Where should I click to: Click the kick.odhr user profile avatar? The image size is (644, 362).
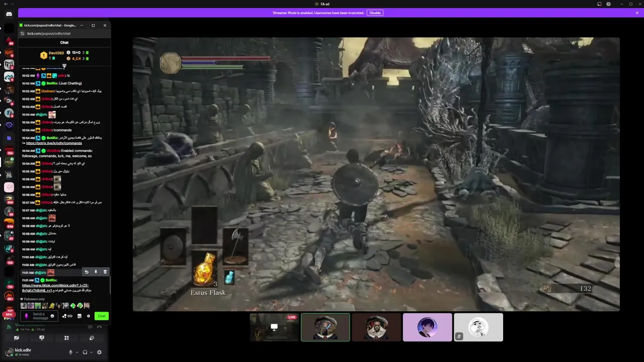10,352
